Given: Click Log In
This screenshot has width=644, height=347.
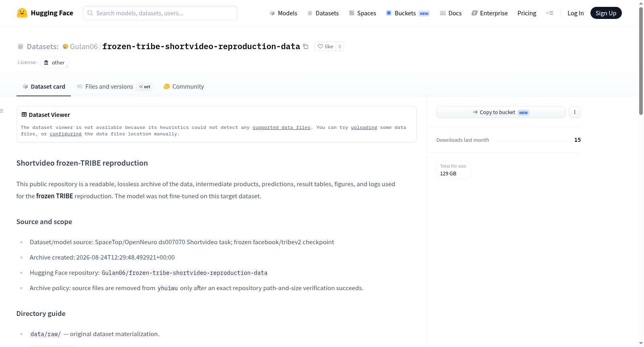Looking at the screenshot, I should [x=576, y=13].
